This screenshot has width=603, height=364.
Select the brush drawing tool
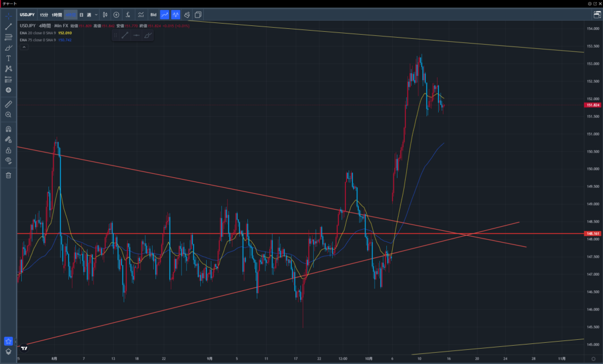(8, 48)
